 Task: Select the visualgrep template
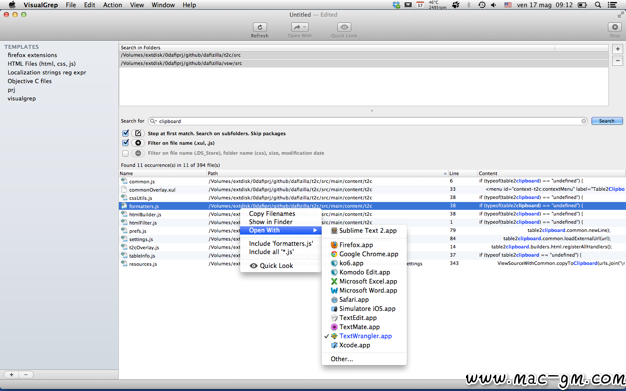22,99
